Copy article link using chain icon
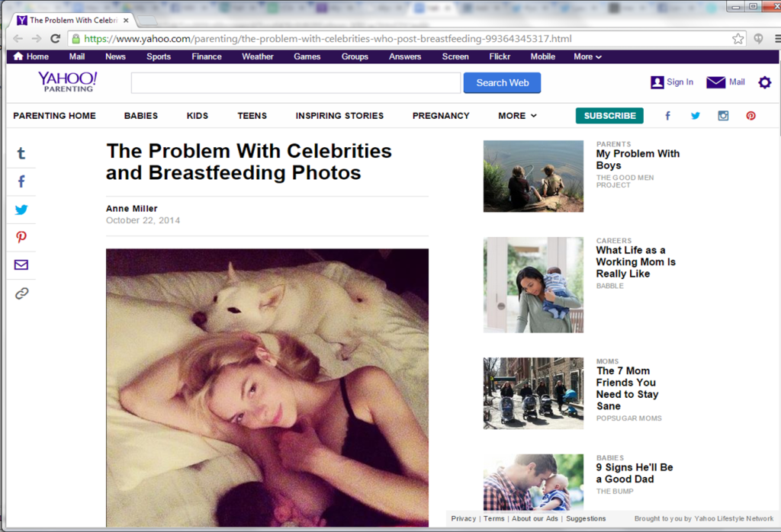The image size is (781, 532). pos(21,293)
